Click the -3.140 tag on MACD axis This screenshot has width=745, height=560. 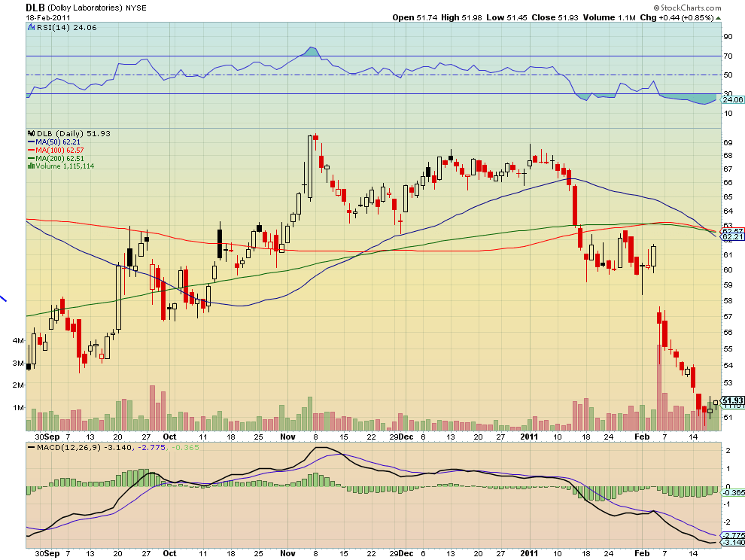[x=733, y=543]
